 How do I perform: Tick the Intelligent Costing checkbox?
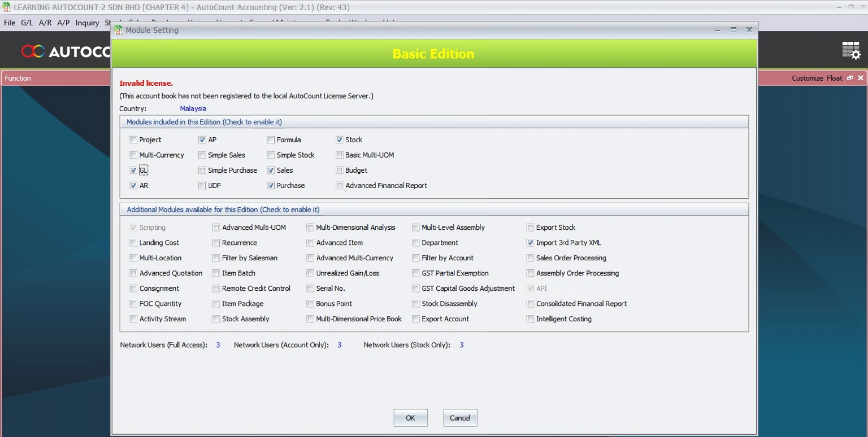[x=530, y=318]
